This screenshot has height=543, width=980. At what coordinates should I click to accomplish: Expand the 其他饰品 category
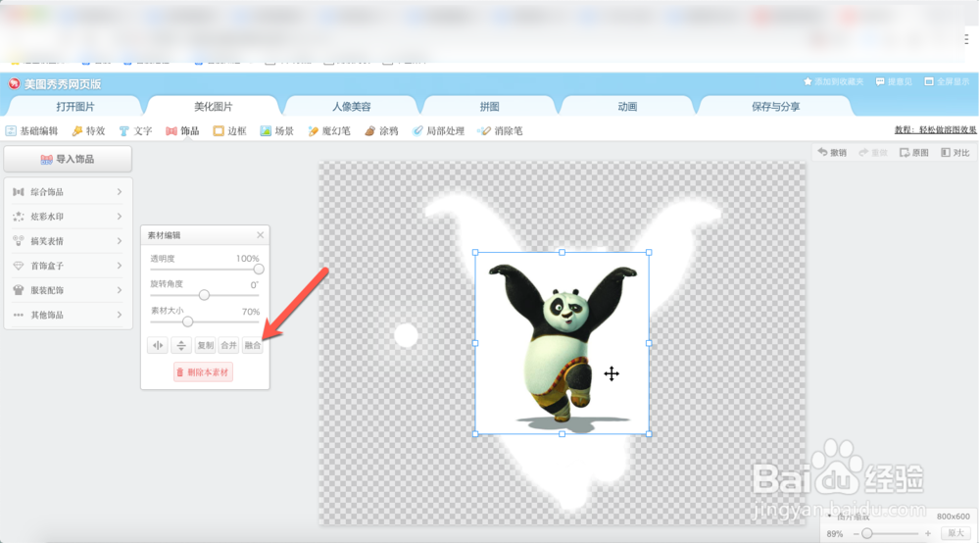(68, 315)
